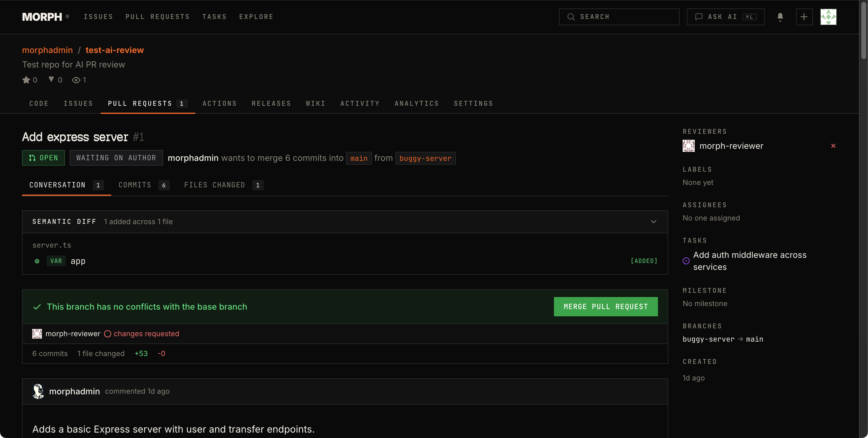The image size is (868, 438).
Task: Click the MORPH logo
Action: [x=42, y=17]
